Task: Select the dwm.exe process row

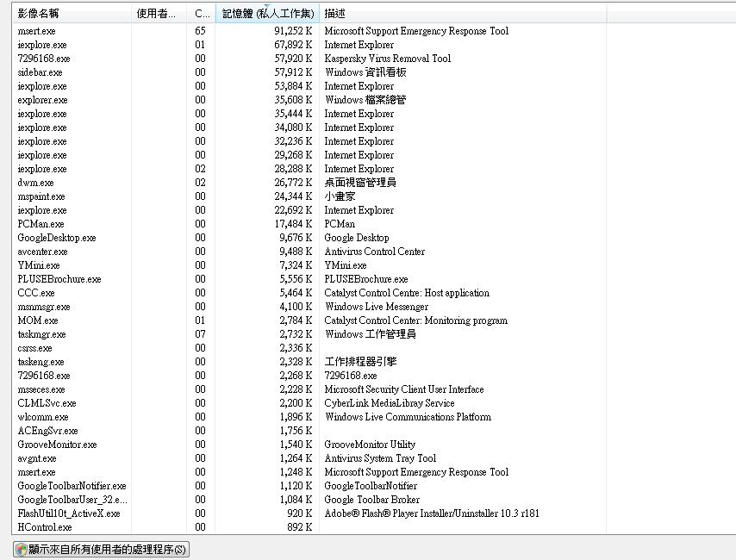Action: [x=309, y=183]
